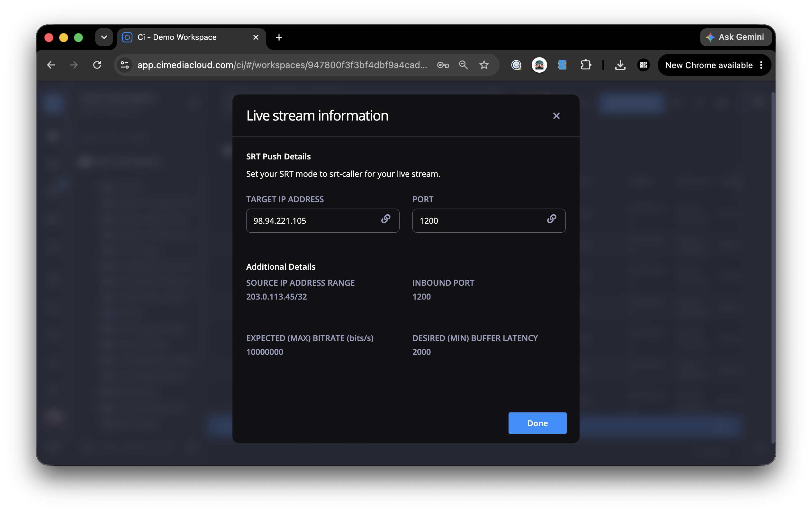Click the Done button

coord(537,423)
